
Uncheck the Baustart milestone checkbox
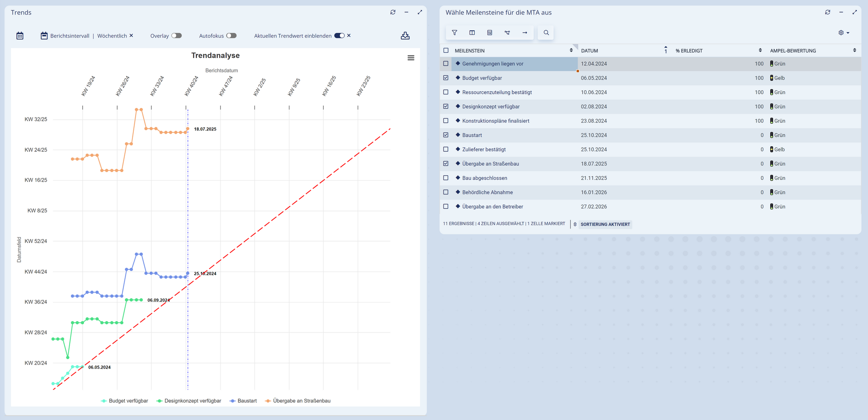[x=446, y=135]
